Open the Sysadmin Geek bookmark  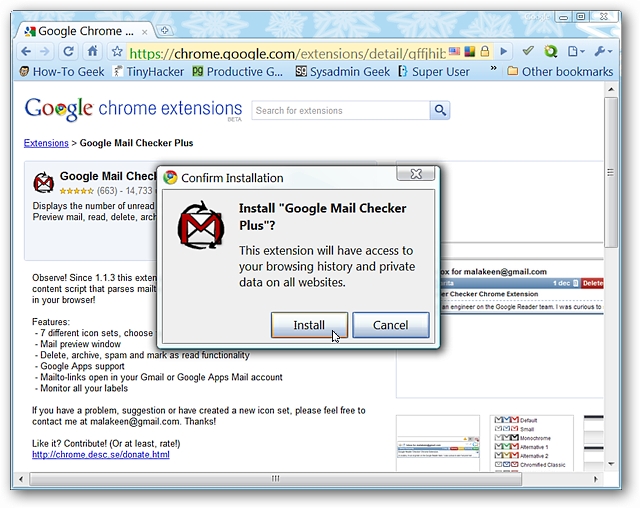(343, 72)
